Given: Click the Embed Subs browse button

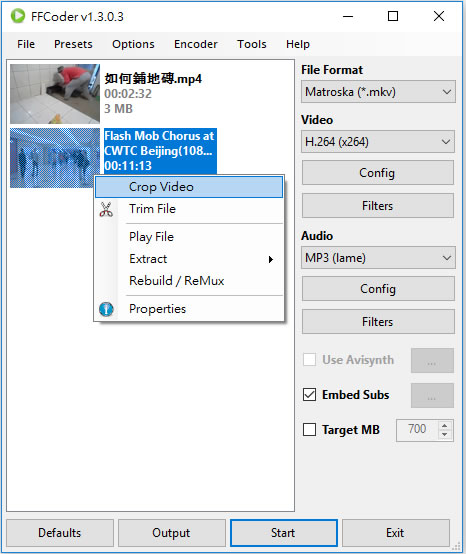Looking at the screenshot, I should tap(432, 395).
